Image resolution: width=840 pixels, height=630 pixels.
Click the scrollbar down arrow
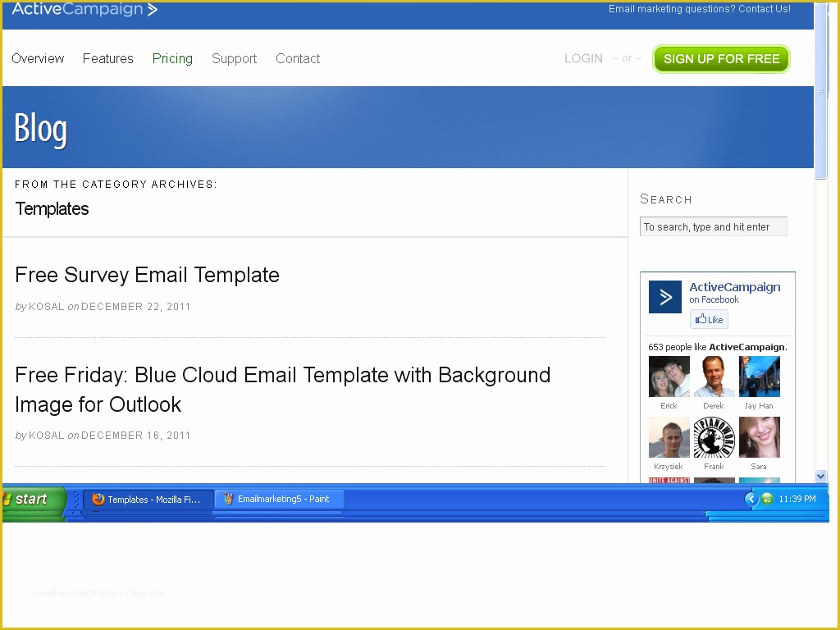click(820, 476)
